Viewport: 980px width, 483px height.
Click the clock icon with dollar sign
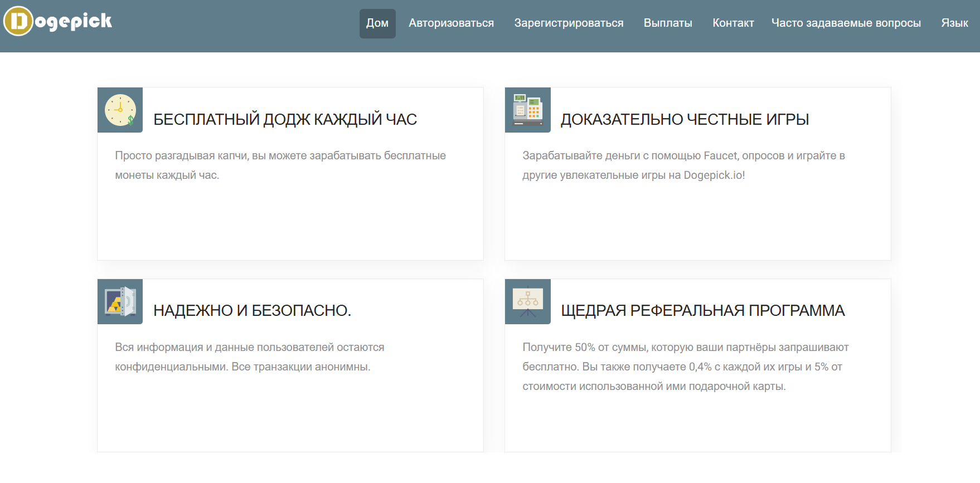point(120,110)
